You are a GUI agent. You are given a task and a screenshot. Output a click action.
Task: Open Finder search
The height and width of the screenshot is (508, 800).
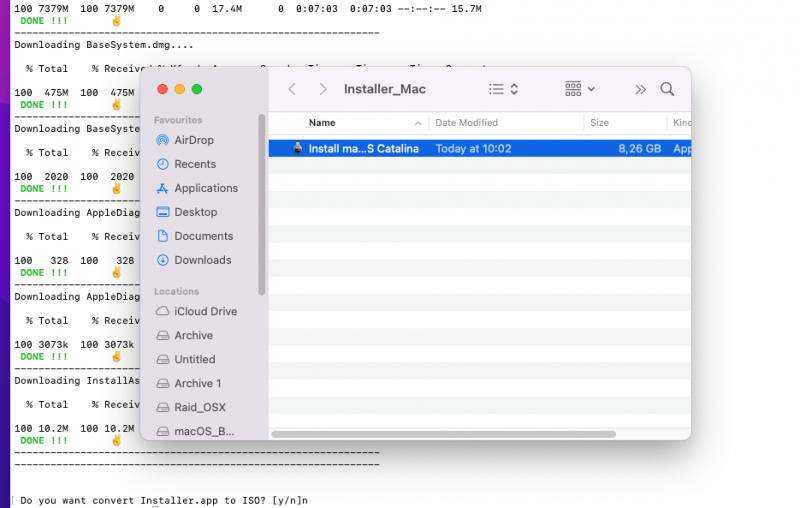click(667, 89)
